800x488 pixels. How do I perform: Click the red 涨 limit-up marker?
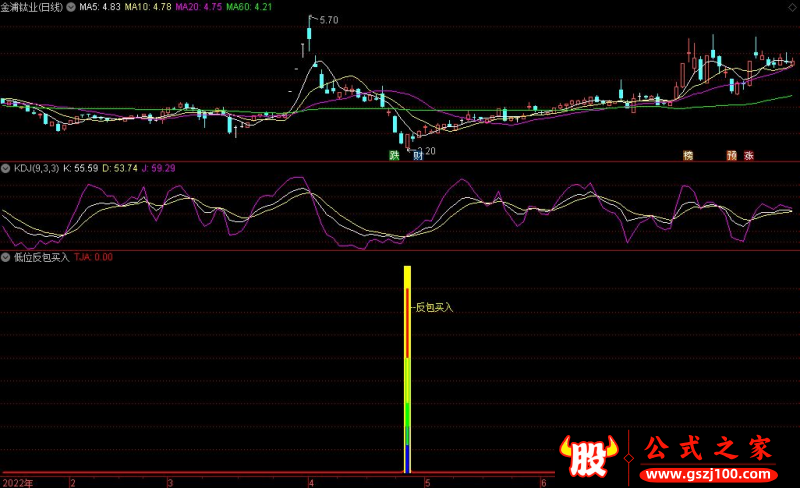748,156
